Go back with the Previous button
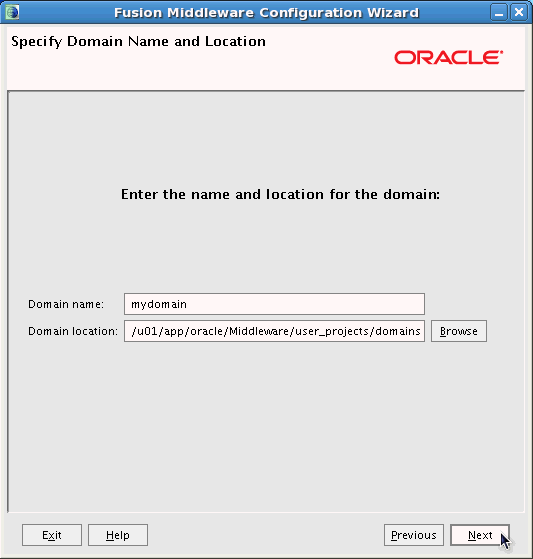The width and height of the screenshot is (533, 559). (414, 535)
